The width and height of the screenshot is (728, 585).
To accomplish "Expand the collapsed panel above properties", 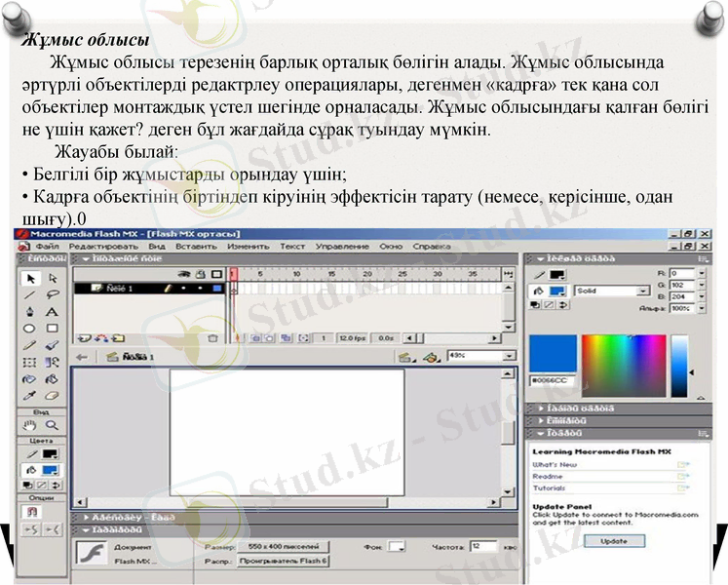I will [86, 517].
